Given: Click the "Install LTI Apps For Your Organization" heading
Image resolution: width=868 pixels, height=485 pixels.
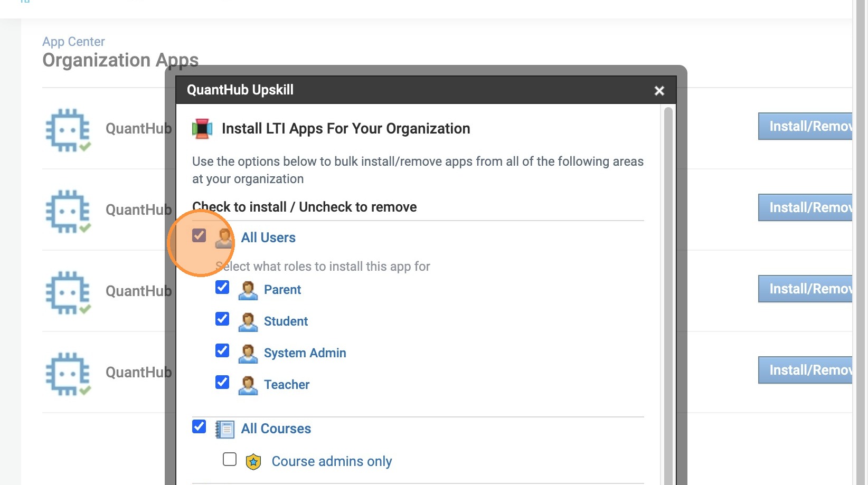Looking at the screenshot, I should [x=346, y=129].
